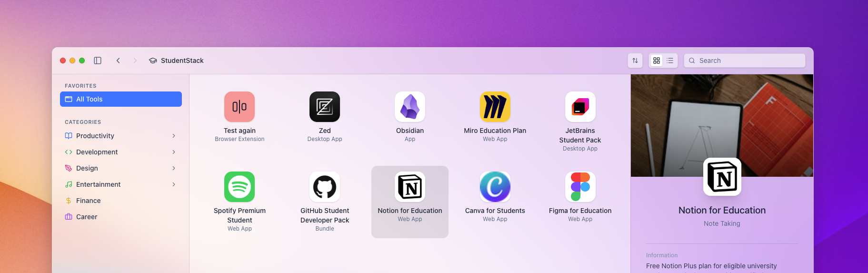Click the Notion logo in detail panel
This screenshot has width=868, height=273.
click(x=722, y=177)
